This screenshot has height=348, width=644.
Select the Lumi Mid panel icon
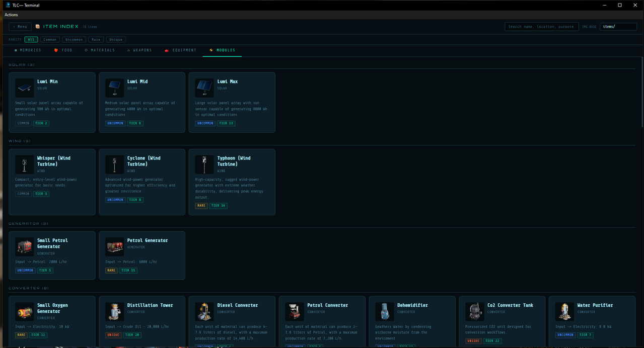pos(115,88)
